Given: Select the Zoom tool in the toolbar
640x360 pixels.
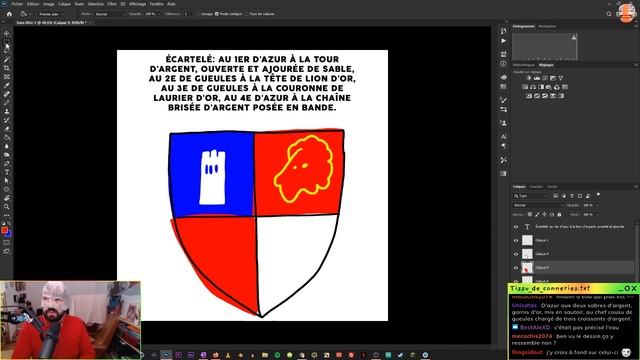Looking at the screenshot, I should coord(7,207).
